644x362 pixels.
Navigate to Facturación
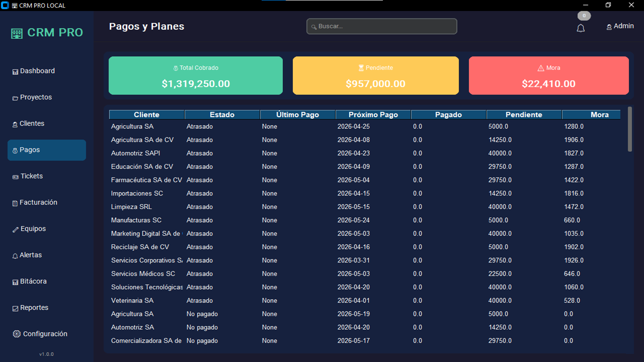[x=38, y=202]
